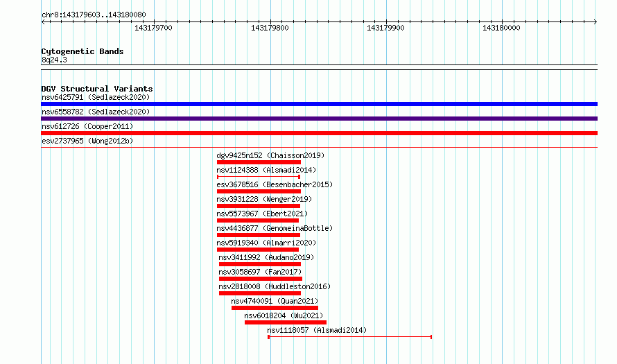Click the nsv3411992 (Audano2019) label
The height and width of the screenshot is (364, 617).
[x=266, y=257]
